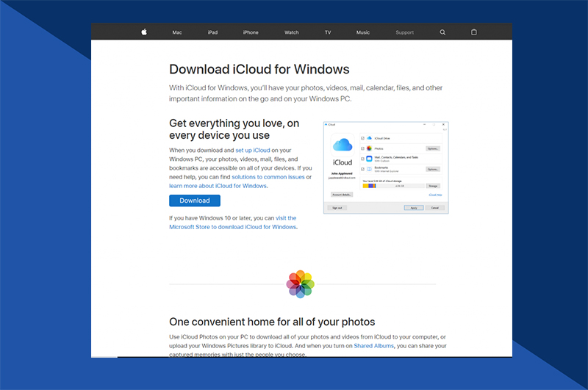Click the iCloud Drive cloud icon in preview
The image size is (588, 390).
pyautogui.click(x=370, y=138)
